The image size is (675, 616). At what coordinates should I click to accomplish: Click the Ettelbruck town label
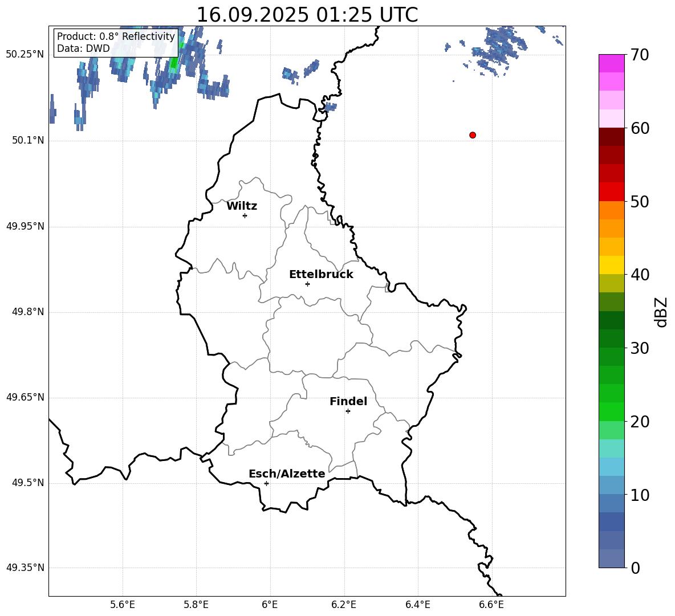321,275
